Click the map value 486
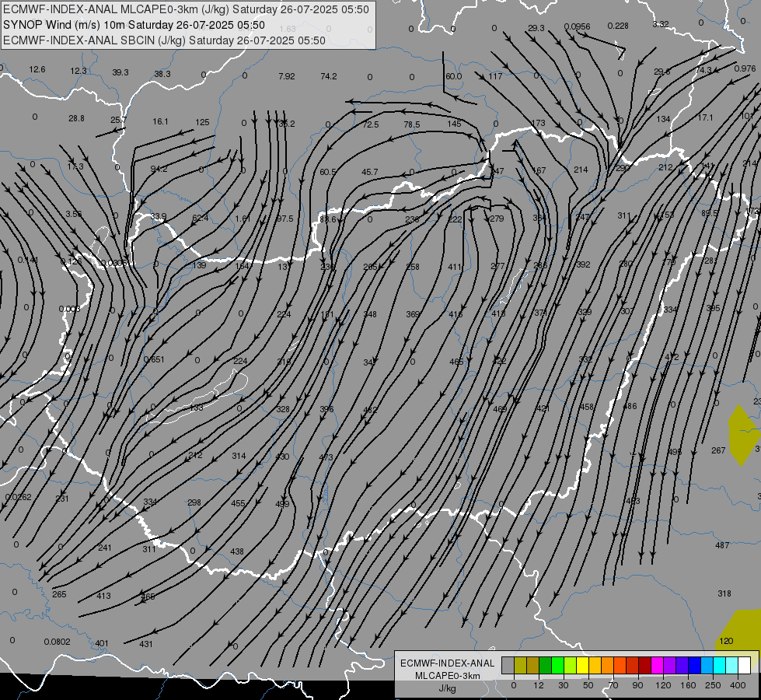761x700 pixels. 630,406
